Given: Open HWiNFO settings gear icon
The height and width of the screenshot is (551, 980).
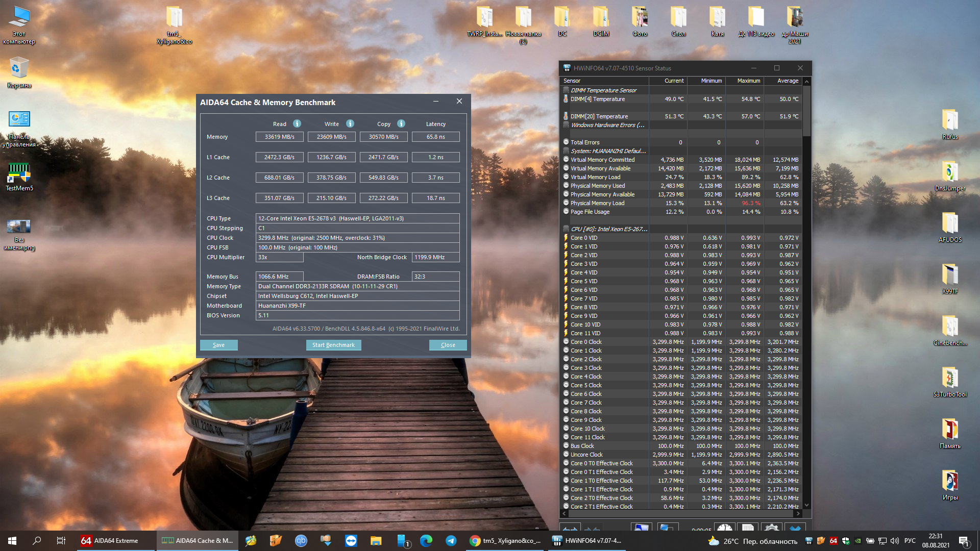Looking at the screenshot, I should [x=772, y=528].
